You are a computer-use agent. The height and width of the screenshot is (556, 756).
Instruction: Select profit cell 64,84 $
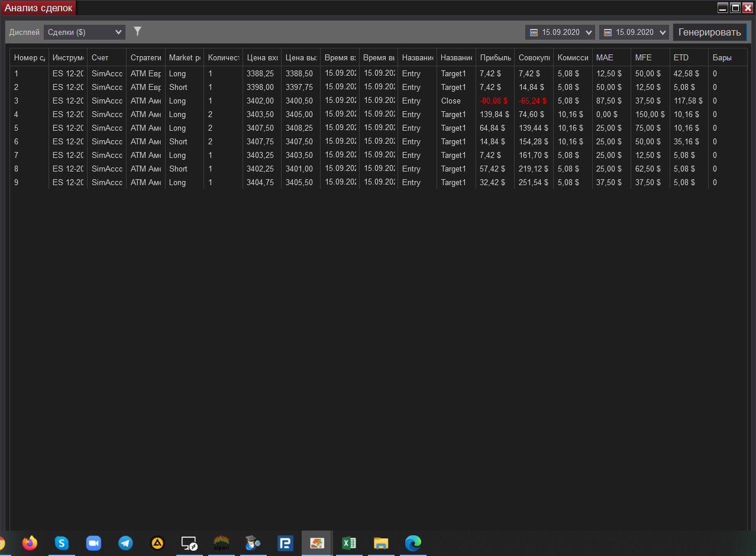point(495,128)
